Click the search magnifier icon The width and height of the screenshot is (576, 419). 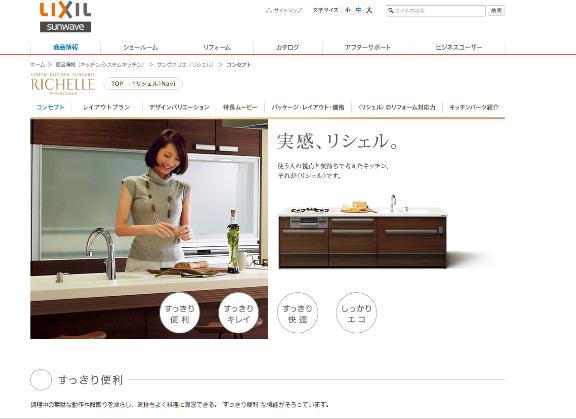tap(391, 11)
